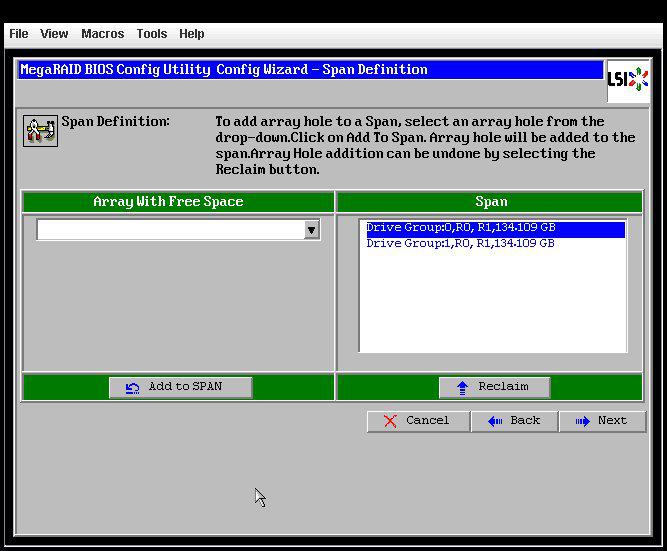This screenshot has width=667, height=551.
Task: Click the empty array hole combo box field
Action: (x=169, y=230)
